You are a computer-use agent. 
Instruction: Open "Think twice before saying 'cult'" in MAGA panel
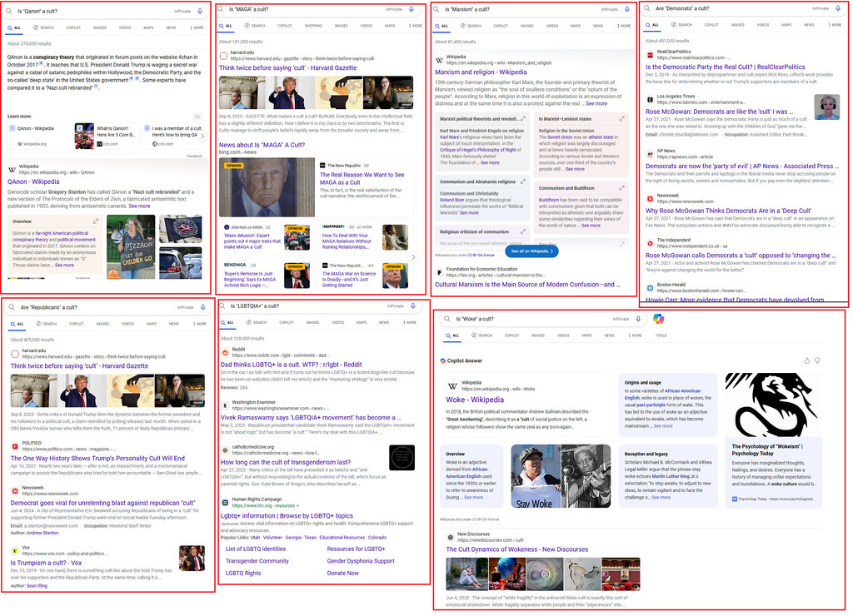pos(287,68)
